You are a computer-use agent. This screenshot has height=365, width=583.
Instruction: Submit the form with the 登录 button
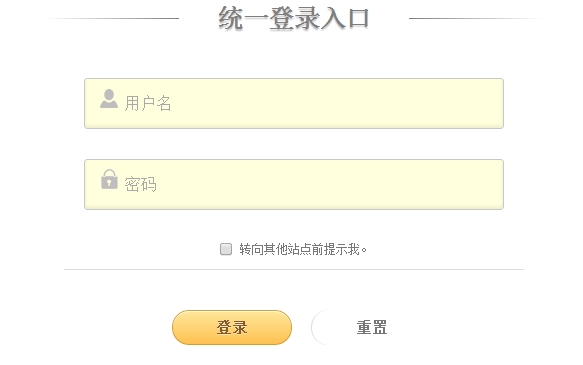[x=232, y=327]
